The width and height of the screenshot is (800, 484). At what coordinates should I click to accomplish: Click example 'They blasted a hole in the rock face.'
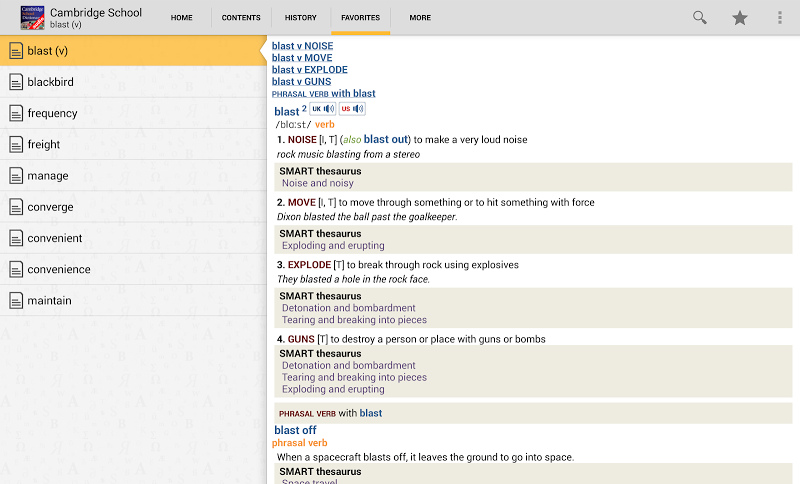353,279
